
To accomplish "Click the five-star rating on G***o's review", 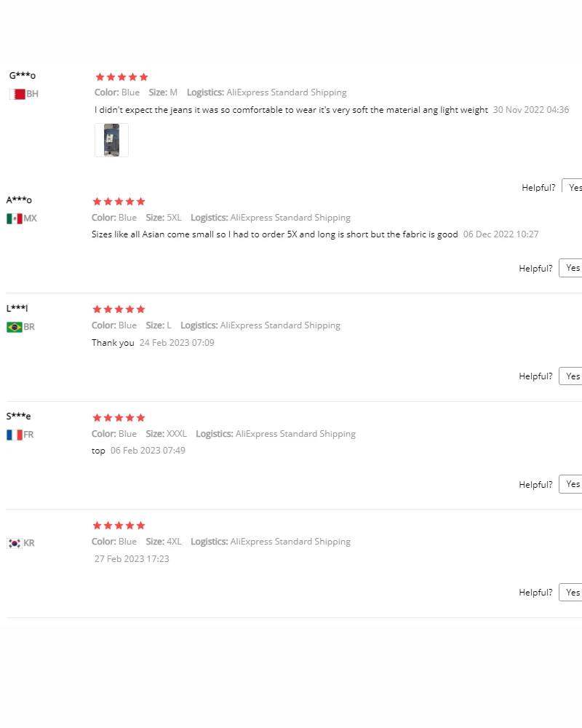I will [x=121, y=77].
